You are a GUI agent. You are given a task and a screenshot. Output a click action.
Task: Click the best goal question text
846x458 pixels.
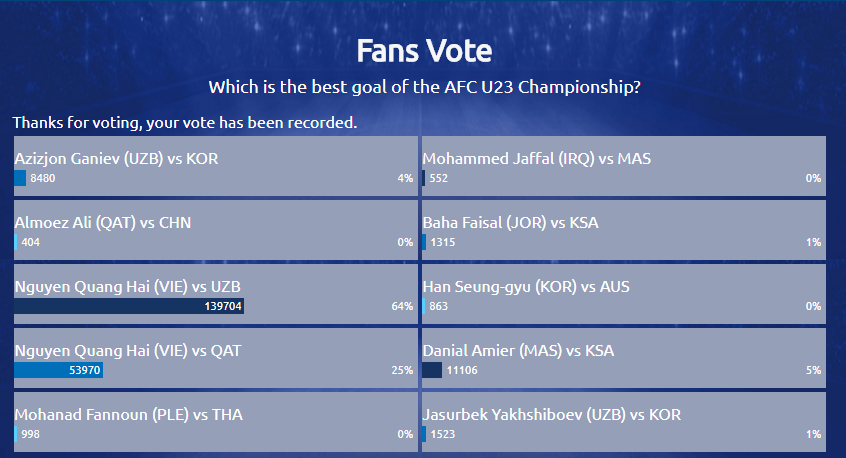click(425, 87)
